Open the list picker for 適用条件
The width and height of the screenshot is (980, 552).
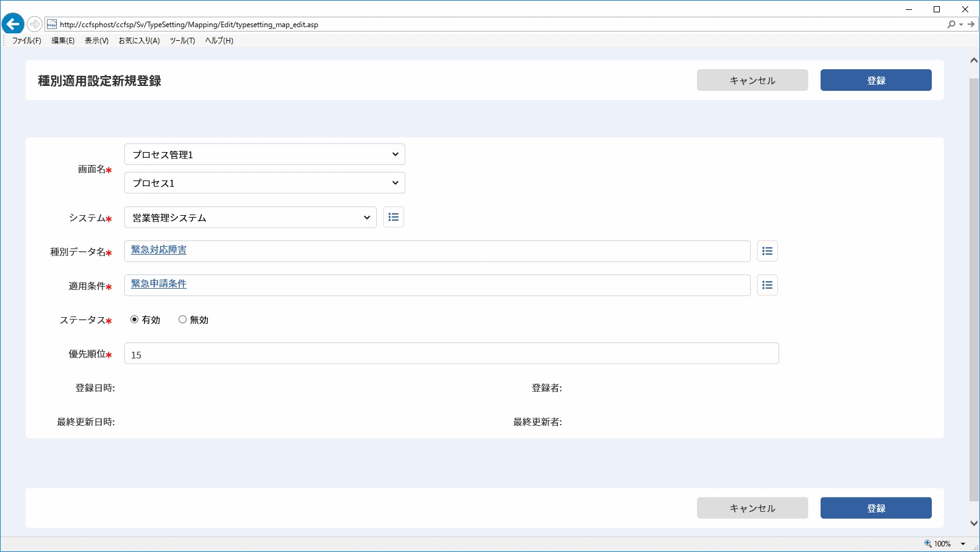tap(767, 285)
